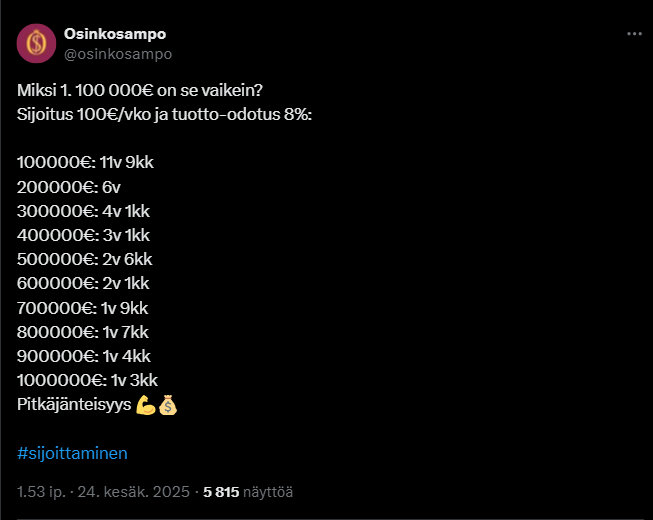
Task: Open the 1.53 ip. timestamp link
Action: (41, 492)
